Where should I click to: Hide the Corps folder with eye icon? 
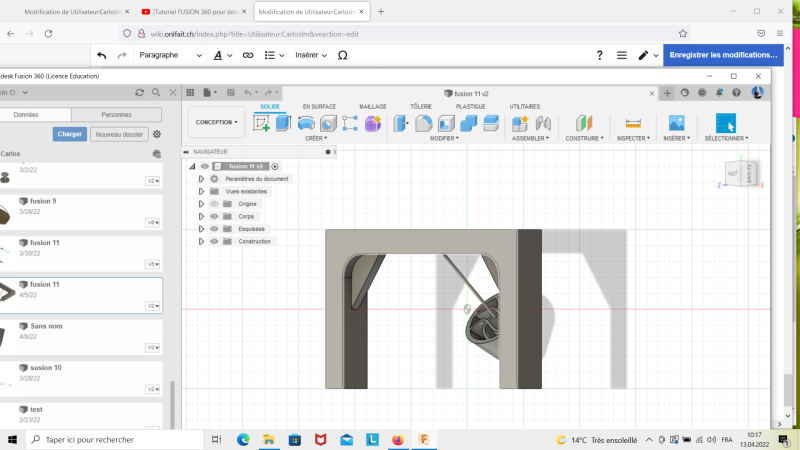pyautogui.click(x=214, y=216)
